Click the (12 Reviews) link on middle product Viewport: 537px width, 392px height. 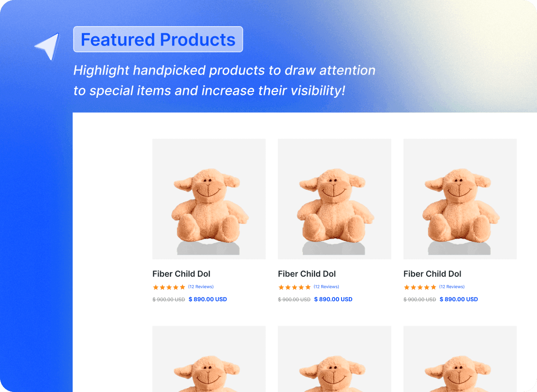click(x=327, y=286)
